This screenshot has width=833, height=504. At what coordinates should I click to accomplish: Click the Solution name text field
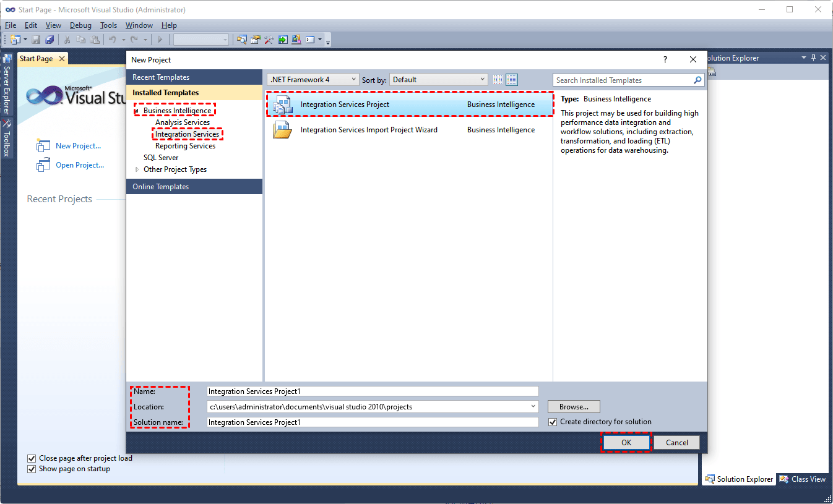[x=373, y=422]
